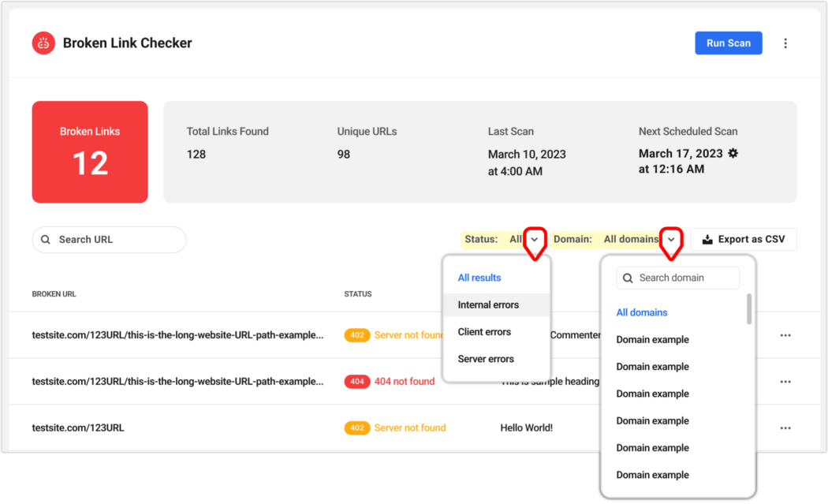The height and width of the screenshot is (504, 828).
Task: Pick the first Domain example entry
Action: click(x=652, y=340)
